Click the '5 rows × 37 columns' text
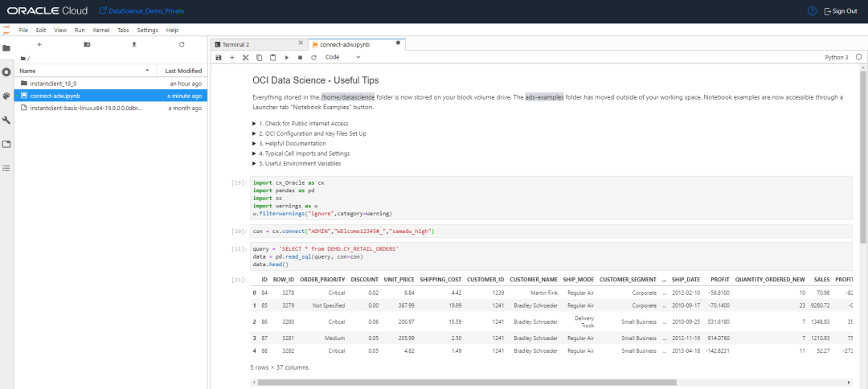The height and width of the screenshot is (389, 868). 279,366
